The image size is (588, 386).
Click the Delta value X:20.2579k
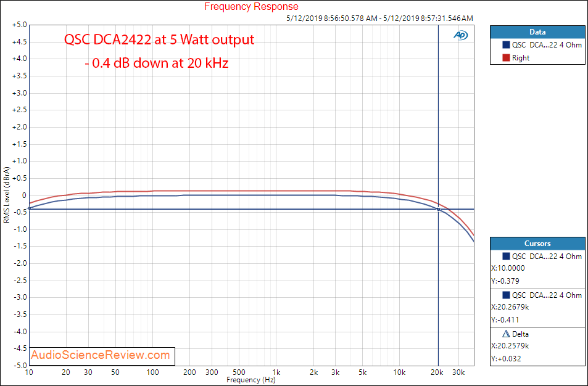510,345
